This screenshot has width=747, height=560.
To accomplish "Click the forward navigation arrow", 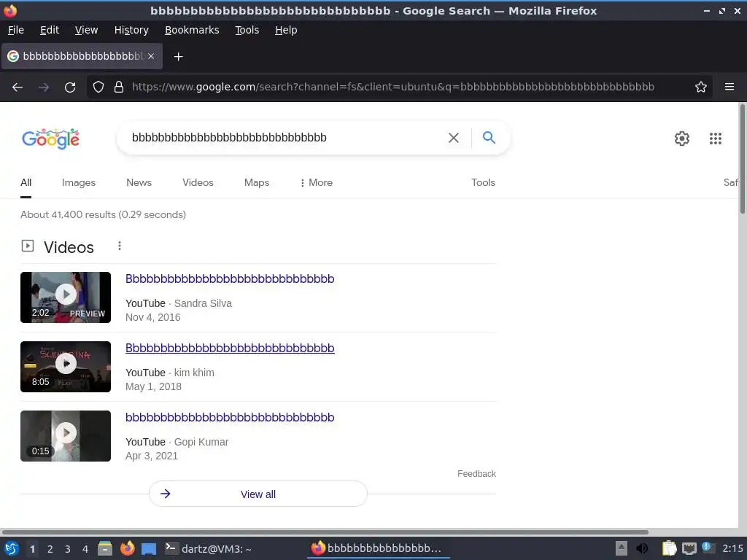I will coord(44,87).
